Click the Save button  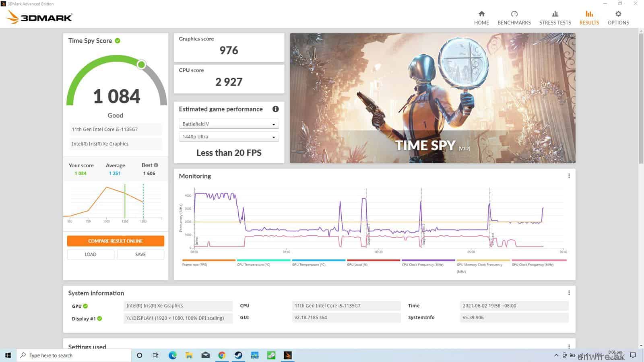(140, 255)
